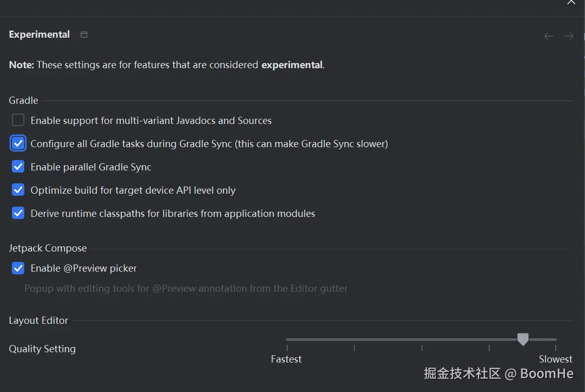Toggle Derive runtime classpaths checkbox
This screenshot has height=392, width=585.
coord(18,213)
